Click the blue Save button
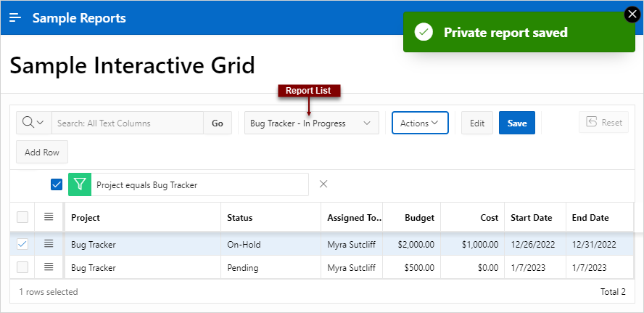Screen dimensions: 644x313 tap(517, 123)
